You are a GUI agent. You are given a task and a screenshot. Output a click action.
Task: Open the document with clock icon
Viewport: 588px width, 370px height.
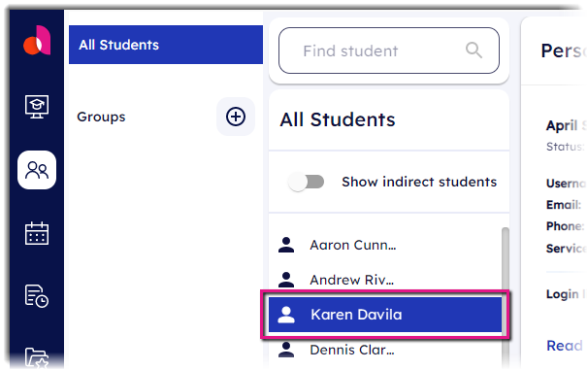[36, 296]
